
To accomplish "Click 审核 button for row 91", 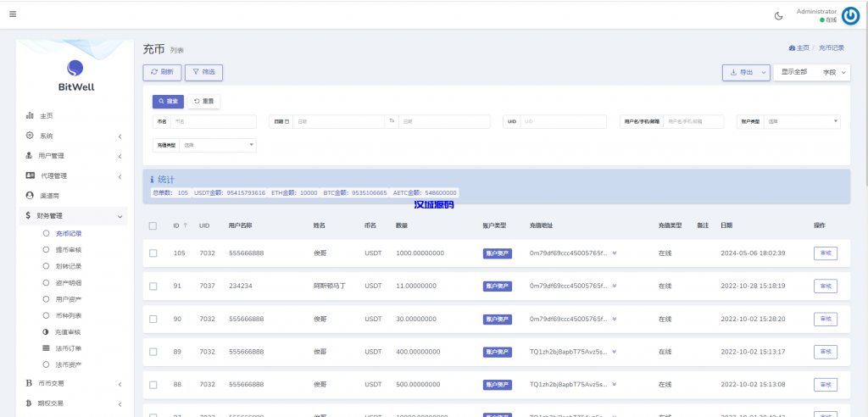I will (825, 286).
